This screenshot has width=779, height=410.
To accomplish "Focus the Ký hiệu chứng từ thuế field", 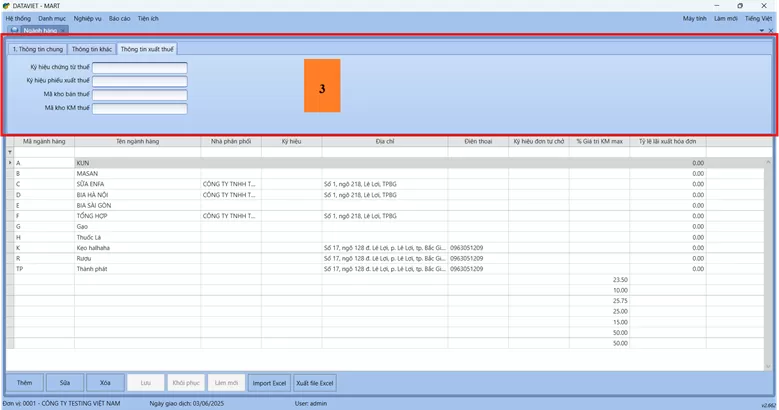I will coord(140,67).
